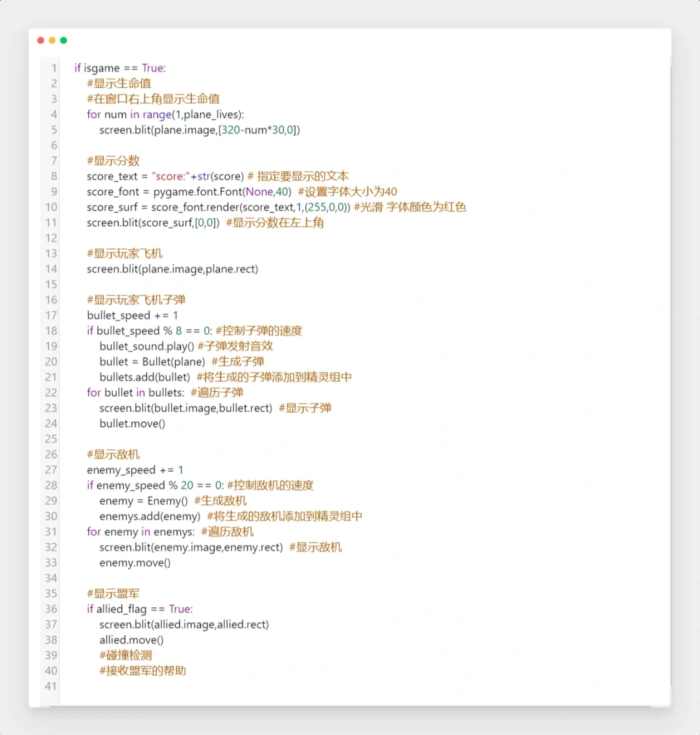The height and width of the screenshot is (735, 700).
Task: Click the green maximize window dot
Action: tap(64, 40)
